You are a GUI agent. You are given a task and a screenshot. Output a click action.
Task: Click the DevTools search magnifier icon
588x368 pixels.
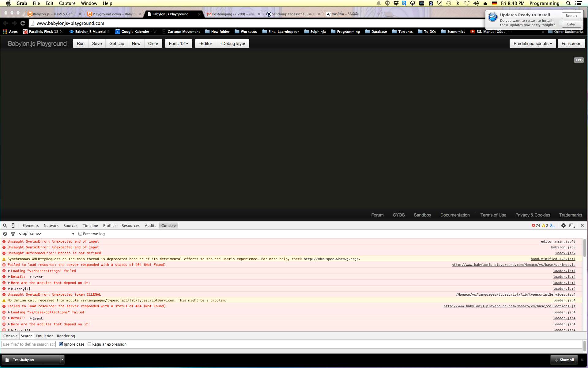coord(5,225)
